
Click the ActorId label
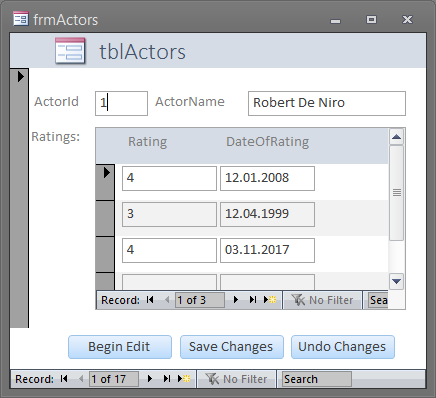[x=56, y=102]
